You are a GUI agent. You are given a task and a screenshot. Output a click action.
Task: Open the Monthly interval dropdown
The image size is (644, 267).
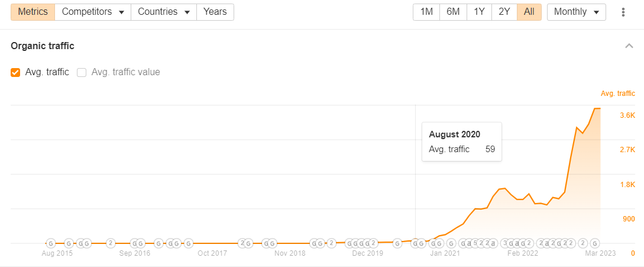click(576, 12)
